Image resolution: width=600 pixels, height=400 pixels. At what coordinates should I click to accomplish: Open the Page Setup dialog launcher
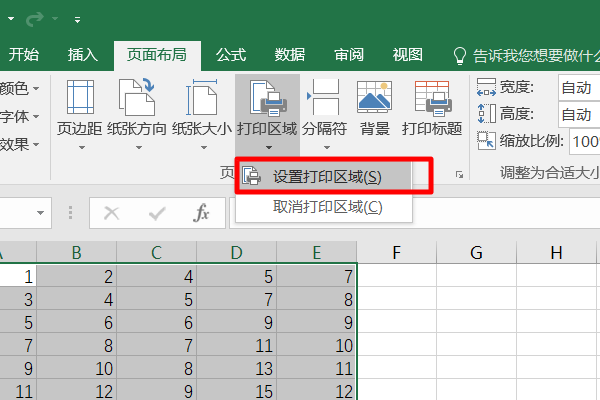[459, 175]
